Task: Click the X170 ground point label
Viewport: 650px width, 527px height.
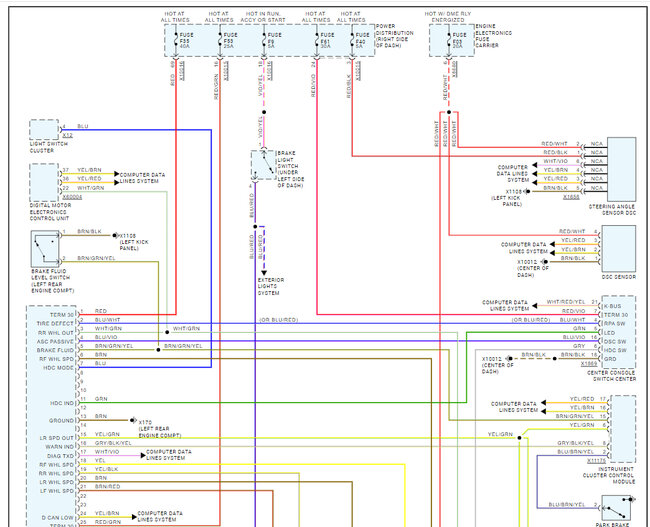Action: pos(145,422)
